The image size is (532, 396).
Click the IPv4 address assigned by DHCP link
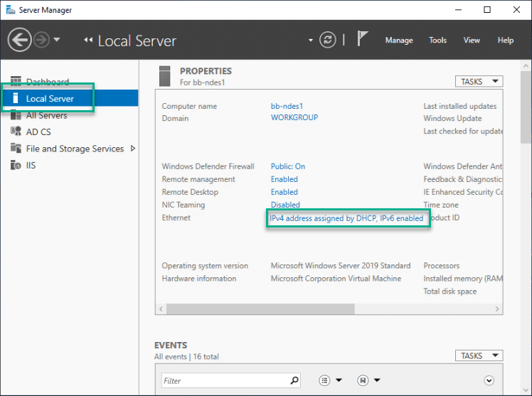[346, 218]
